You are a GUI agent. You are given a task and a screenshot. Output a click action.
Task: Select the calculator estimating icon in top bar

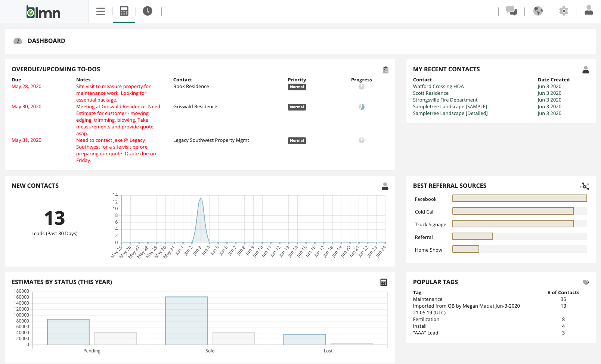[124, 11]
